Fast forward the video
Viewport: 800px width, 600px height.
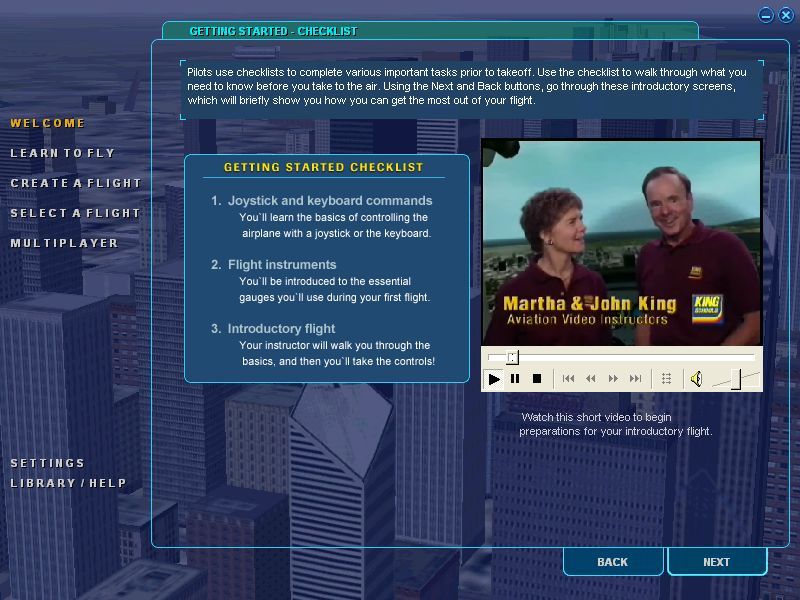click(613, 379)
